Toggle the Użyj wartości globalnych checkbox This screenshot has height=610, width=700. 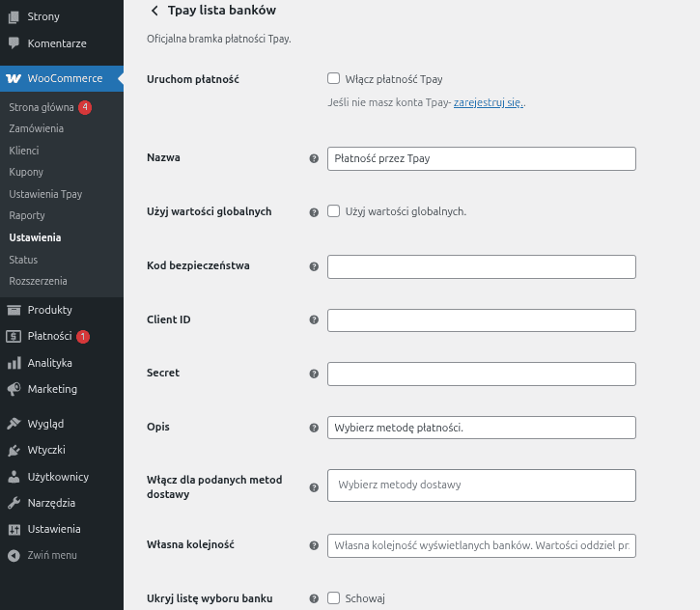tap(334, 211)
